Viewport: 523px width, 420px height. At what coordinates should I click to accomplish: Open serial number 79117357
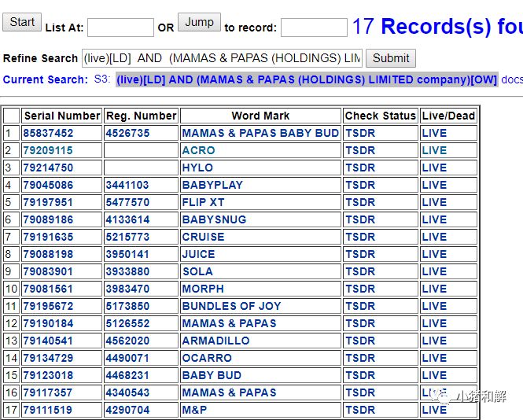tap(48, 393)
